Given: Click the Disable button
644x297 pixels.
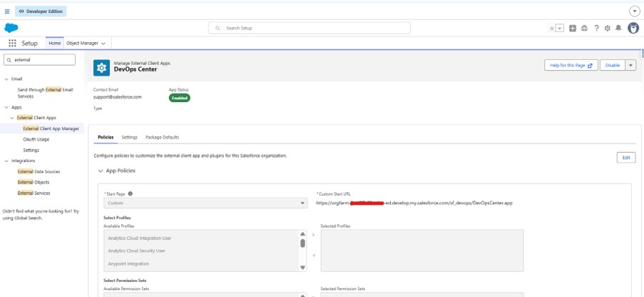Looking at the screenshot, I should click(x=613, y=66).
